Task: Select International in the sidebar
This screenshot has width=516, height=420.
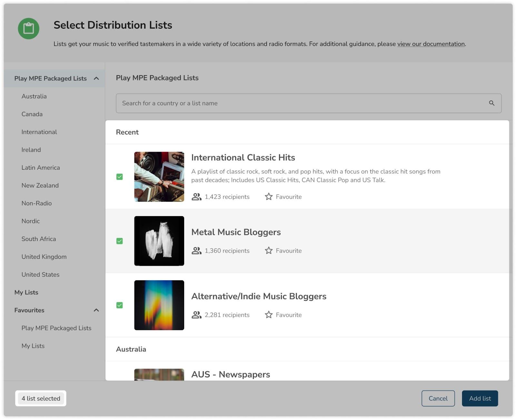Action: click(x=39, y=132)
